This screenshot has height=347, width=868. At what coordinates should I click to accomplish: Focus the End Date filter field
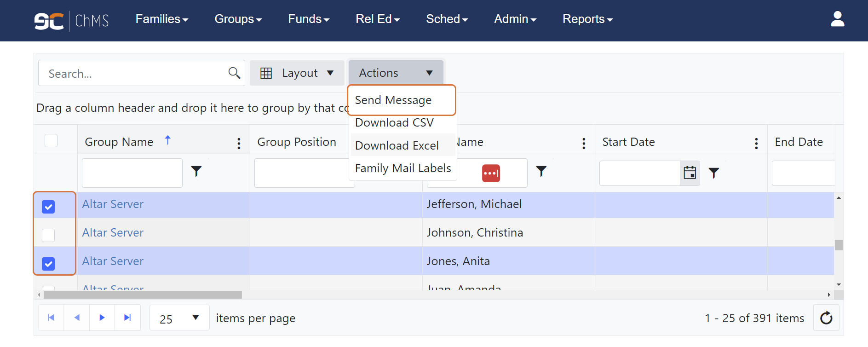[x=803, y=173]
